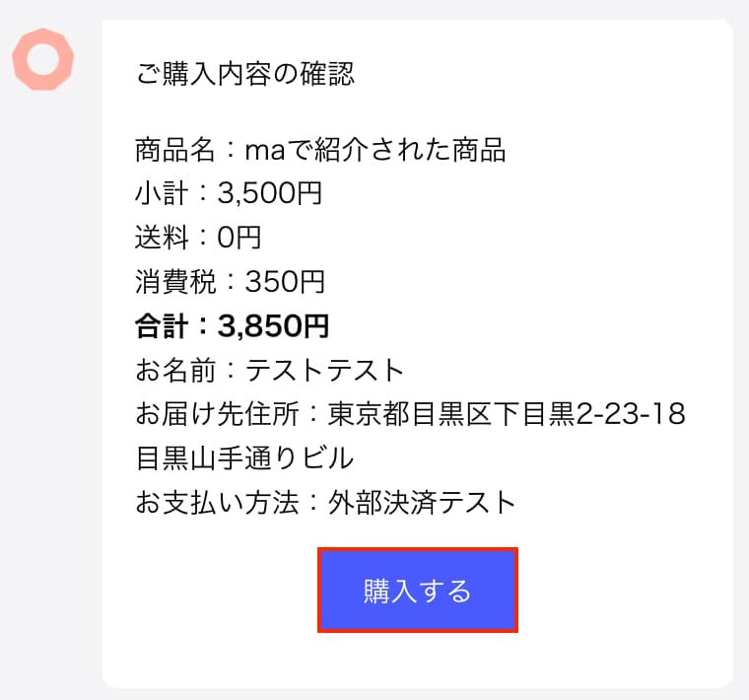This screenshot has width=749, height=700.
Task: Click the ご購入内容の確認 heading
Action: pos(244,74)
